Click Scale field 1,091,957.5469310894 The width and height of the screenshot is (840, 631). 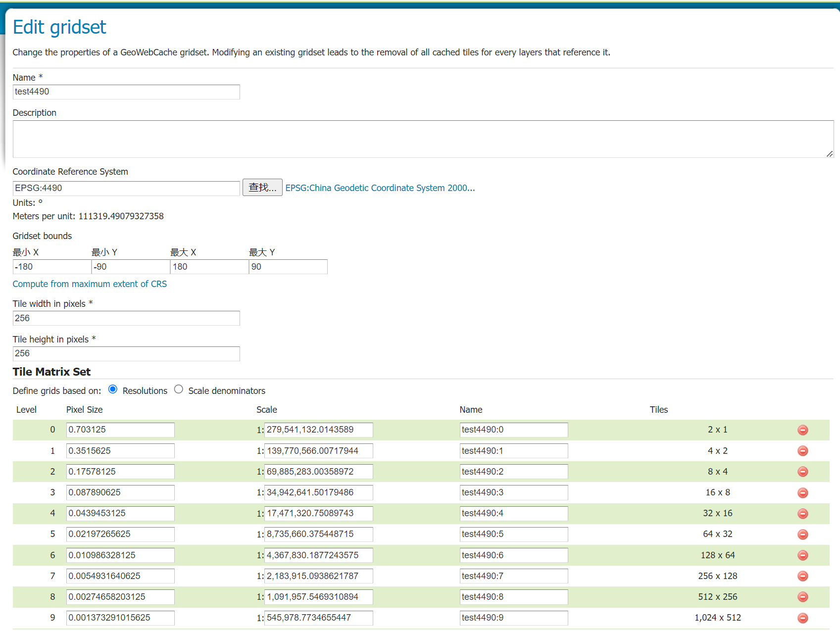(319, 597)
